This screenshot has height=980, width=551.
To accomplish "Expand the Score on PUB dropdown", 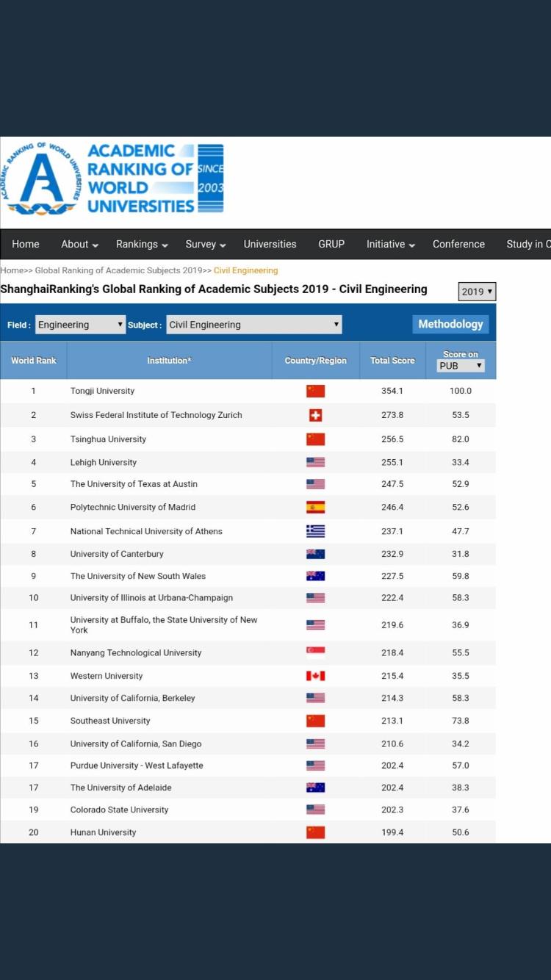I will (461, 366).
